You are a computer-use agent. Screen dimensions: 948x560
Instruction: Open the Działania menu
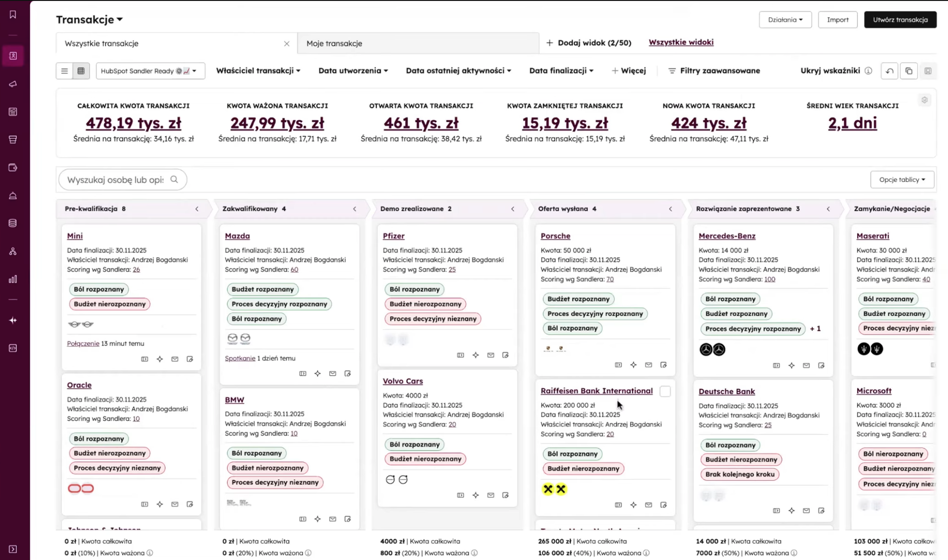coord(785,20)
